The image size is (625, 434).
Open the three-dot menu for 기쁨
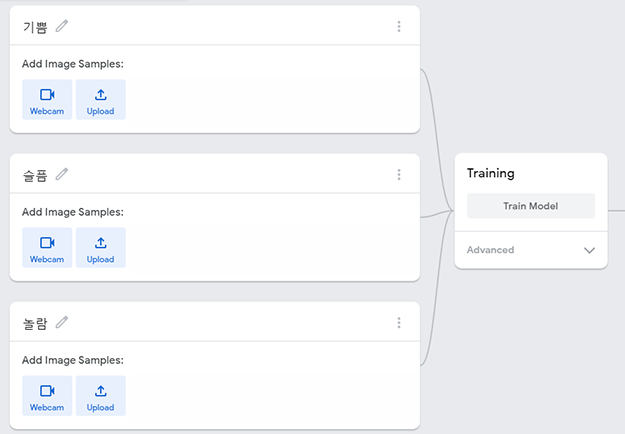399,26
